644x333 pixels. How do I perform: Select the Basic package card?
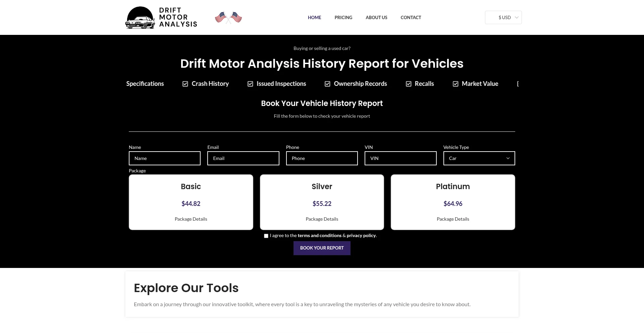(191, 202)
